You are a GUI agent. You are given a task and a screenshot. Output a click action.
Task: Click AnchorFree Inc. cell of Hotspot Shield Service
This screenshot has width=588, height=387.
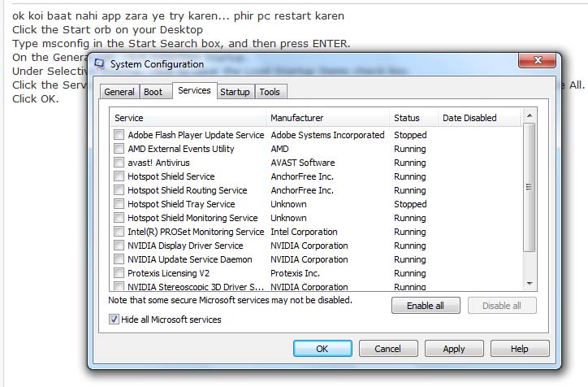point(302,176)
